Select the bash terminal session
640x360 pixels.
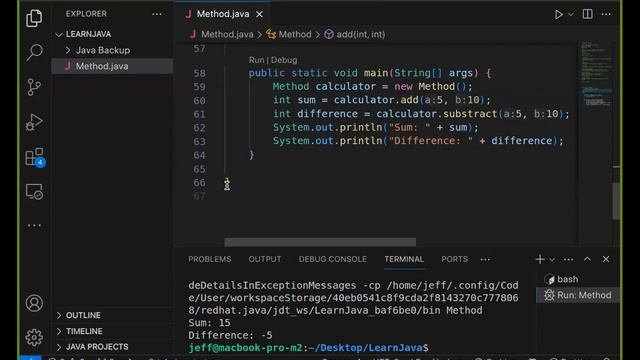578,279
